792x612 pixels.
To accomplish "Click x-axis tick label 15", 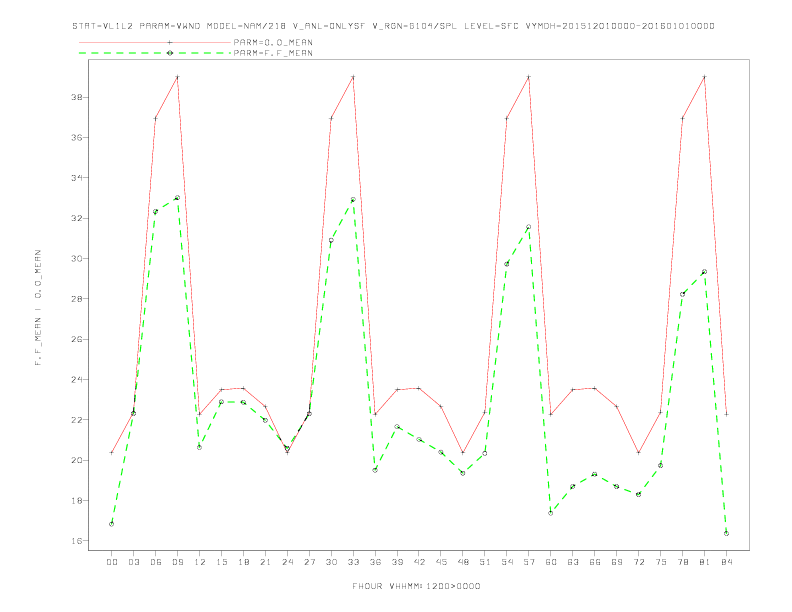I will [x=221, y=562].
